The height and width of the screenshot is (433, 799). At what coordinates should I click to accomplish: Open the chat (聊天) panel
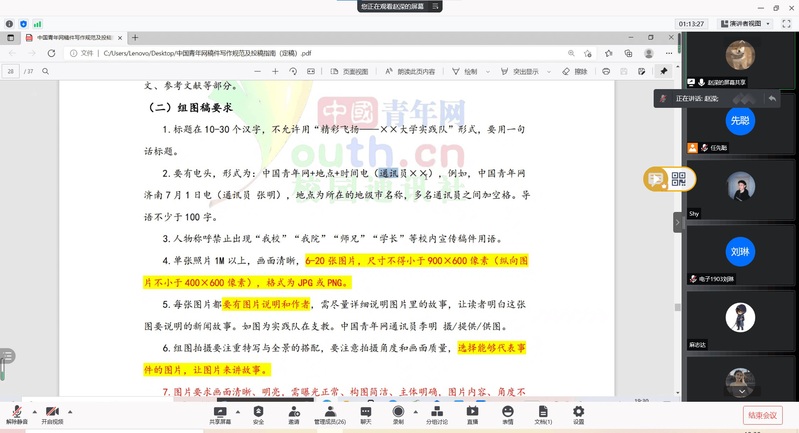[366, 415]
